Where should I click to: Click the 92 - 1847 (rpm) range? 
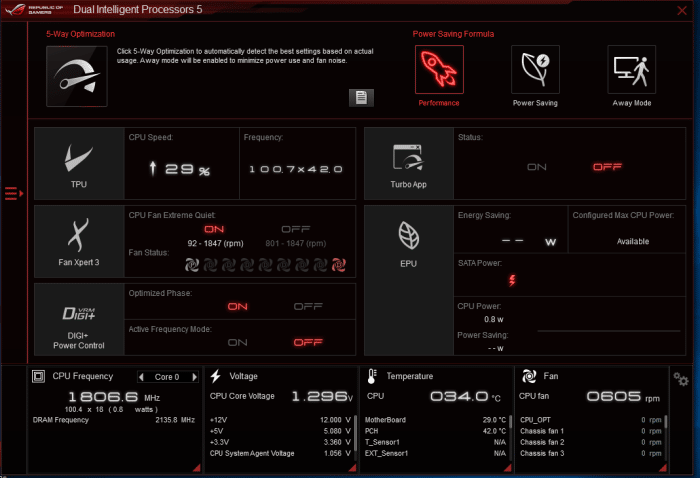[216, 243]
